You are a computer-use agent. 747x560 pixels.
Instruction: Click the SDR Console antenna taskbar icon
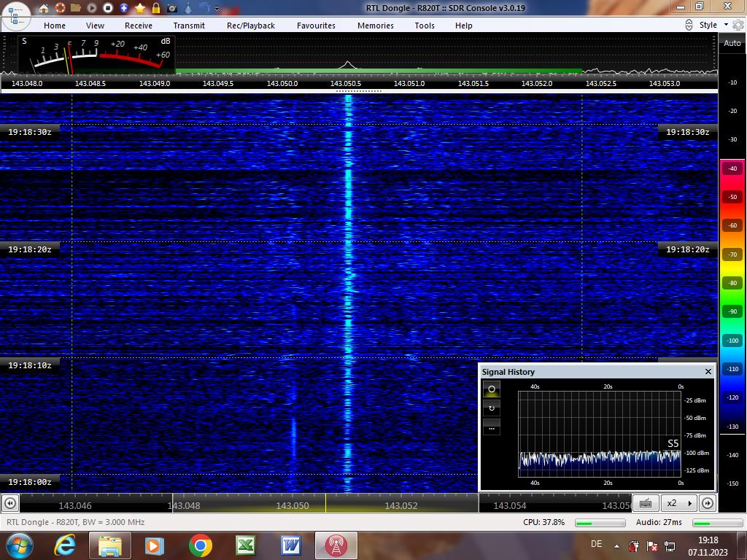[x=336, y=545]
